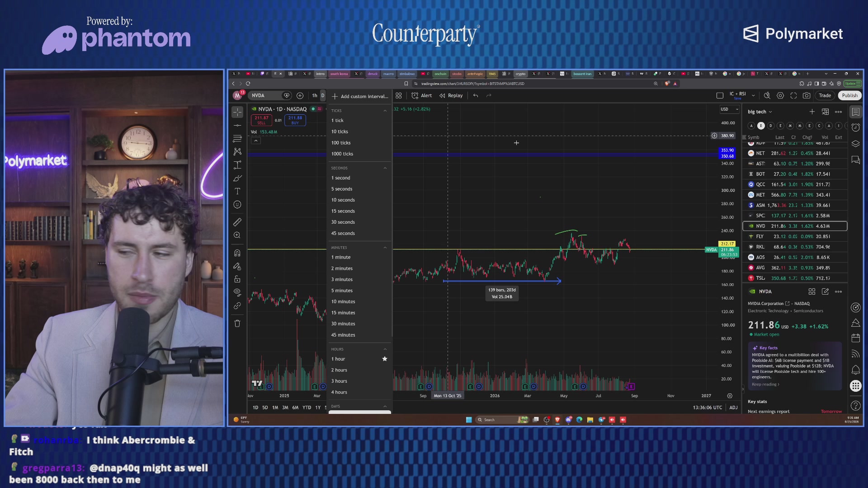Select the crosshair cursor tool
The height and width of the screenshot is (488, 868).
237,112
